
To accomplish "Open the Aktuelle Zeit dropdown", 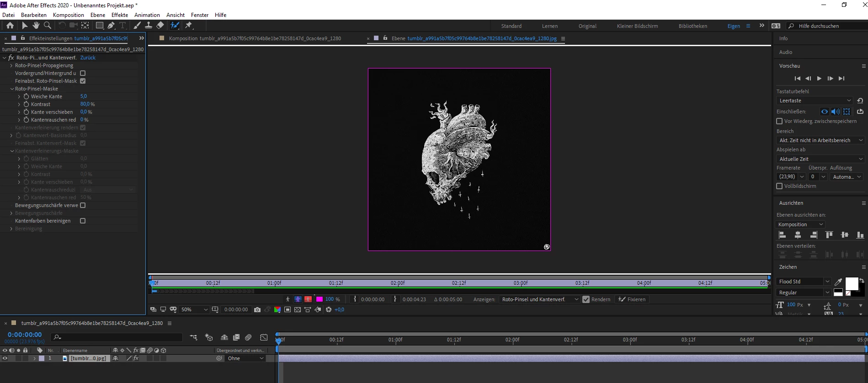I will (820, 159).
